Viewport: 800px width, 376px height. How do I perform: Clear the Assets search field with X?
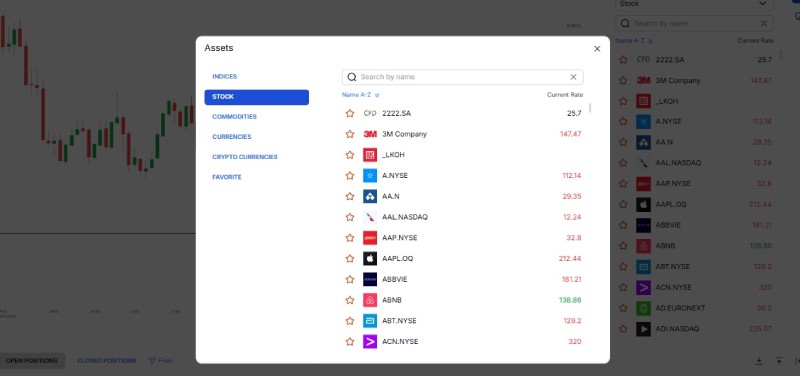573,77
